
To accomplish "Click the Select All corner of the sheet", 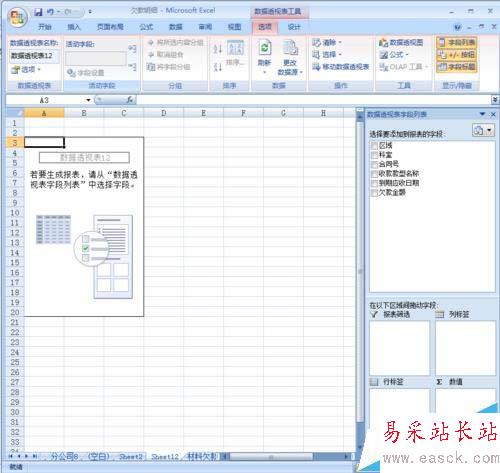I will coord(15,113).
